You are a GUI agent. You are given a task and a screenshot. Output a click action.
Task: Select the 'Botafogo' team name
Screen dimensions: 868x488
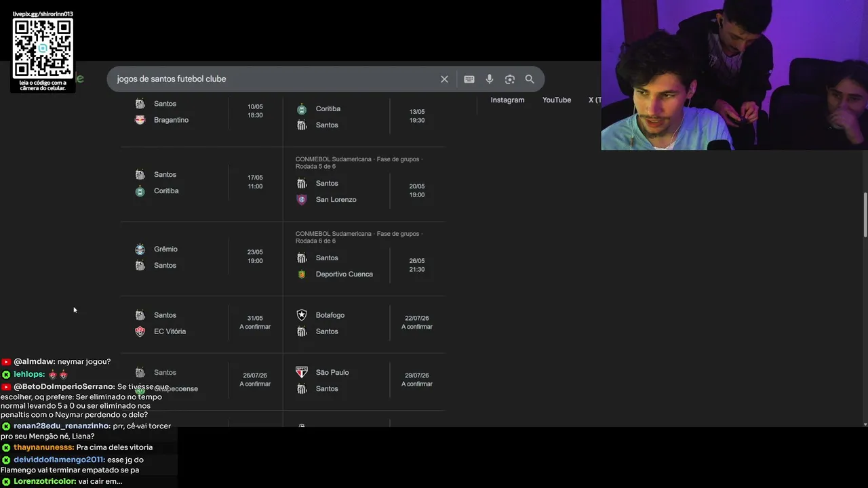[330, 315]
